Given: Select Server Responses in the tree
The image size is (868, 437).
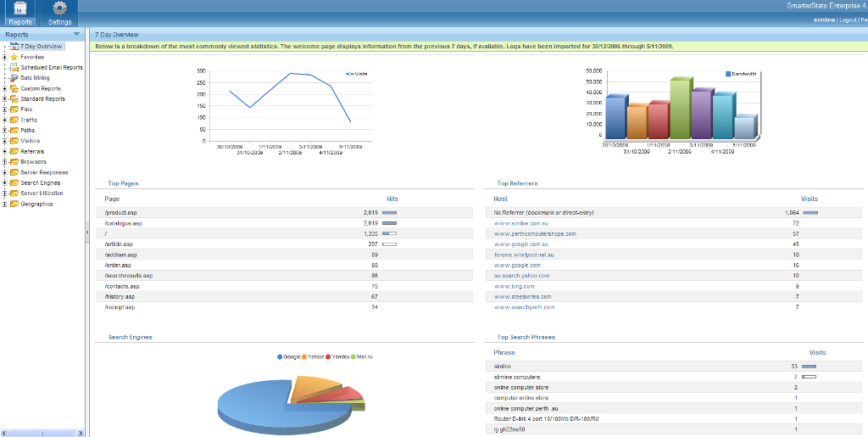Looking at the screenshot, I should [x=44, y=172].
